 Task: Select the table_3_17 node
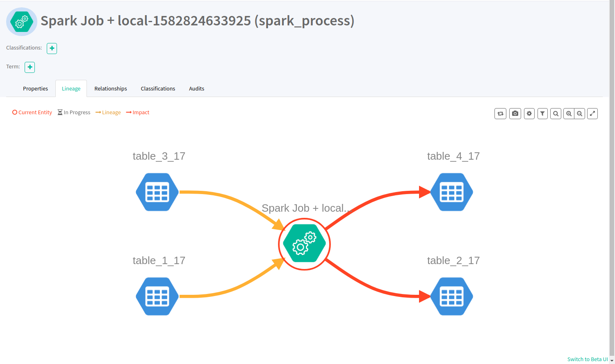(x=157, y=192)
